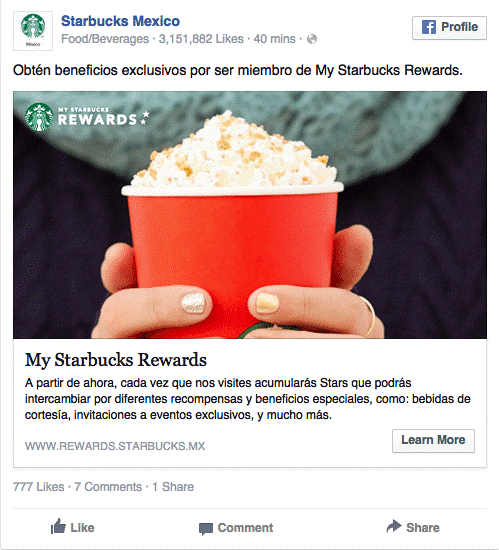The width and height of the screenshot is (499, 550).
Task: Click the Starbucks Mexico profile picture
Action: click(33, 31)
